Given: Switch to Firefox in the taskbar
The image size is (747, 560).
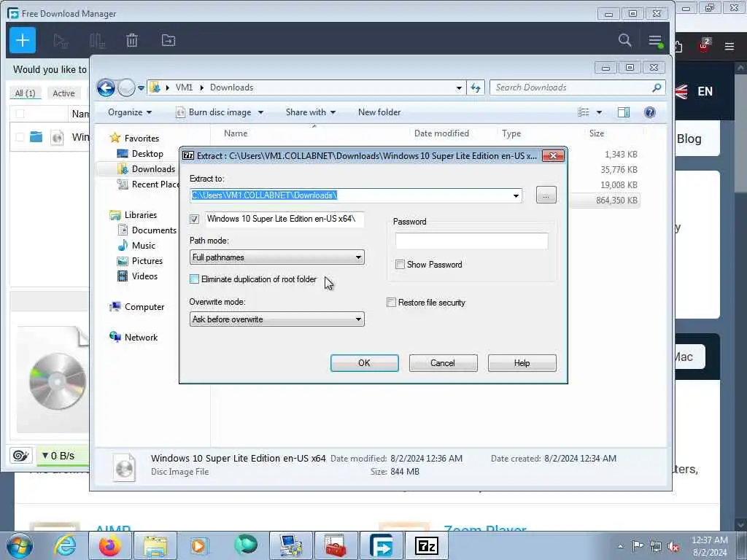Looking at the screenshot, I should [x=109, y=545].
